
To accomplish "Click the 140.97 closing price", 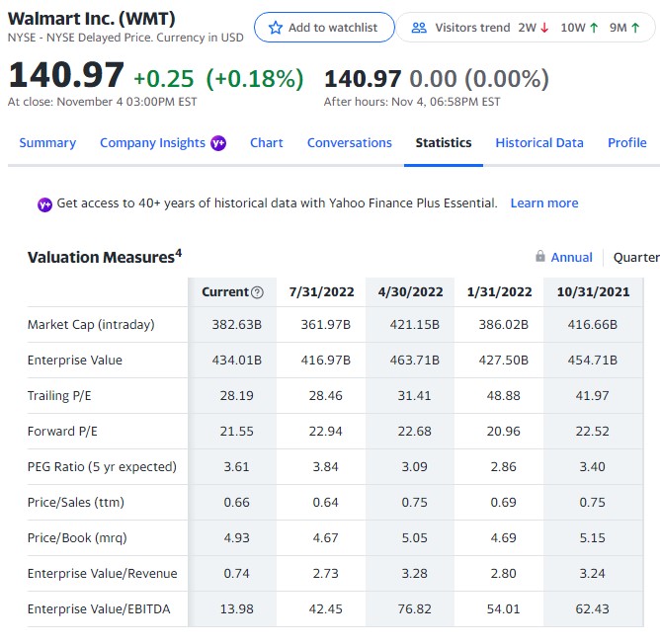I will click(66, 75).
